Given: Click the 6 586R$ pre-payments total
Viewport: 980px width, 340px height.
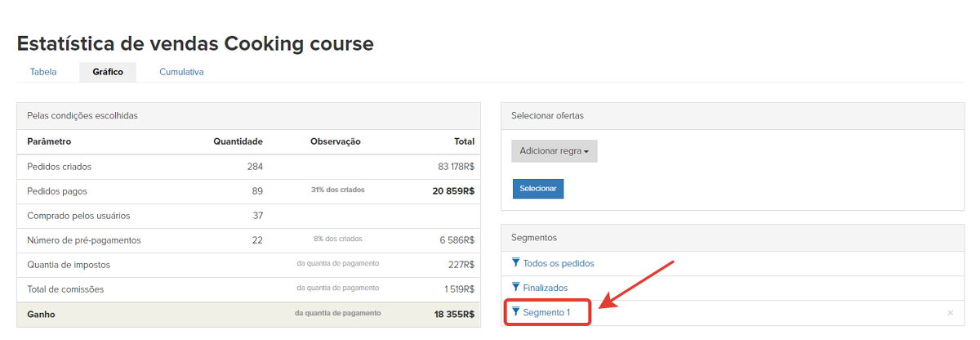Looking at the screenshot, I should click(457, 240).
